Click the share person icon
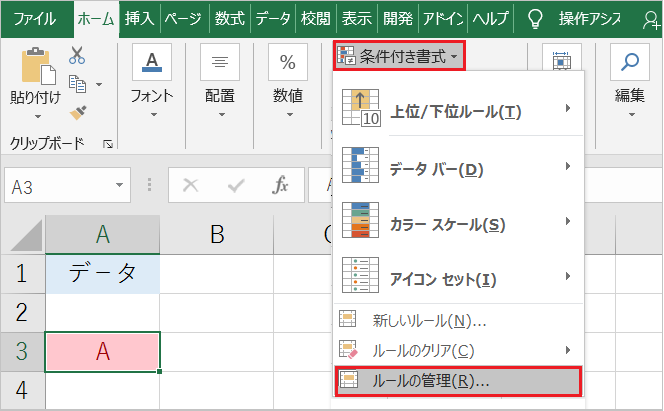The width and height of the screenshot is (664, 411). click(651, 20)
